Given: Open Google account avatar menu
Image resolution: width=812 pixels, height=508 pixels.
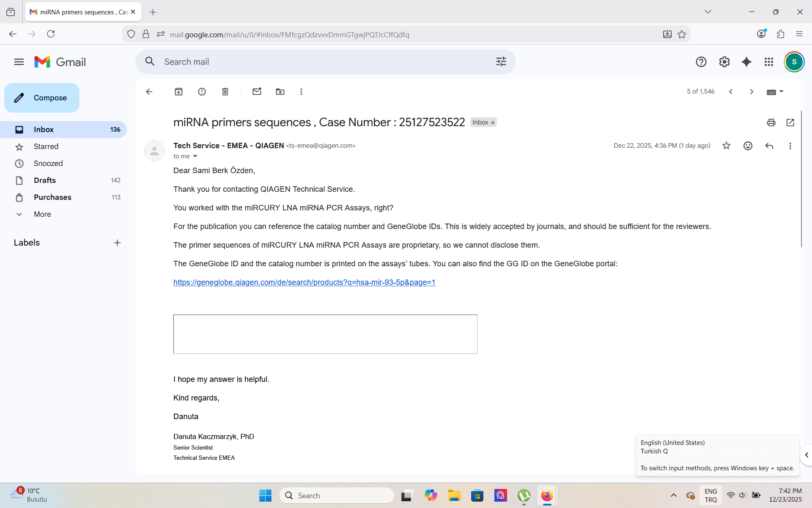Looking at the screenshot, I should click(794, 62).
